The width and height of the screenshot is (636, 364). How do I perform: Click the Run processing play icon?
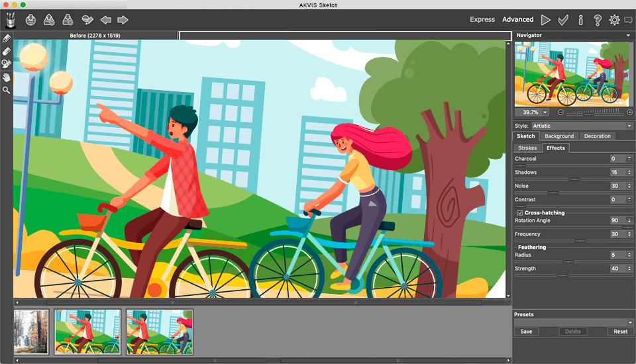546,20
